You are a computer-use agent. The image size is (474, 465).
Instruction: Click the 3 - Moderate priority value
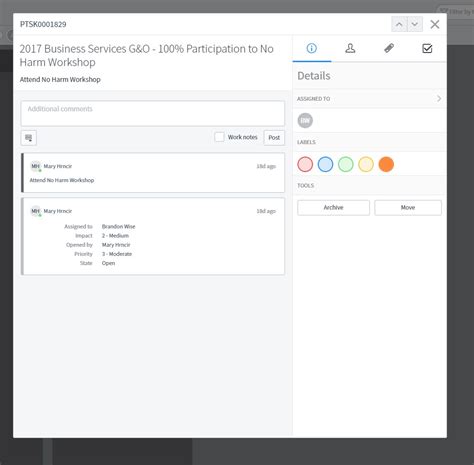[117, 254]
